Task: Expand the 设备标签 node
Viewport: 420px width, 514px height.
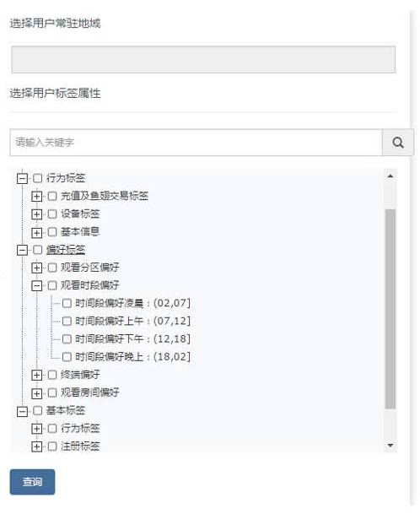Action: coord(37,214)
